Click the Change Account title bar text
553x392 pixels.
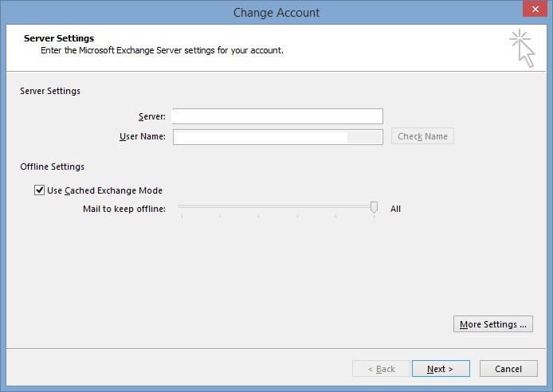[x=276, y=12]
